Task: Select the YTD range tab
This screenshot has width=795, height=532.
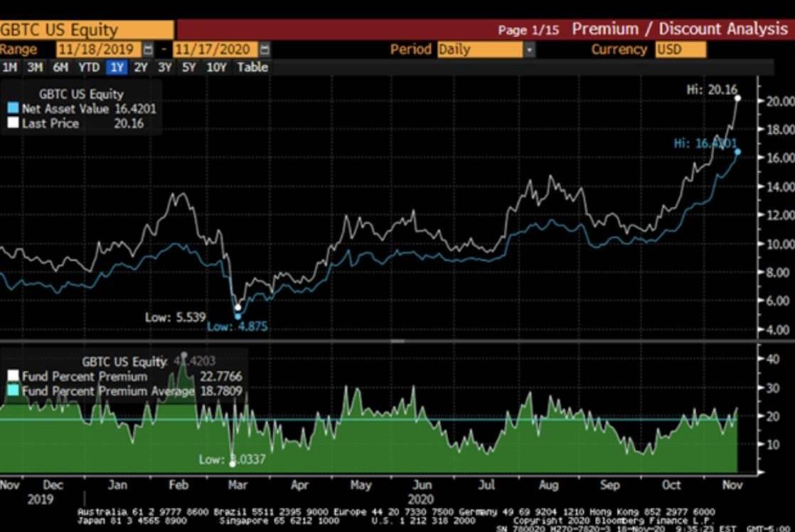Action: [88, 68]
